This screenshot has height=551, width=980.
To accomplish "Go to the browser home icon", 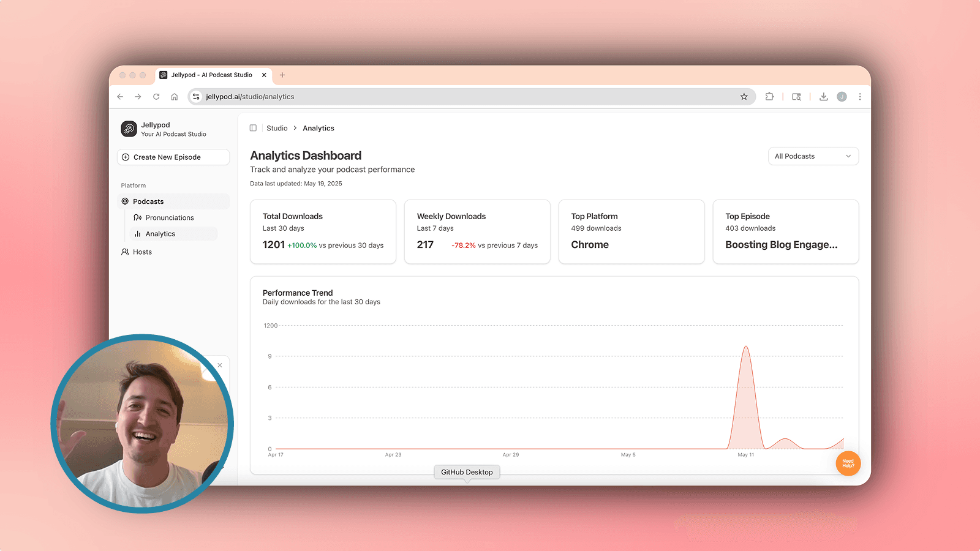I will [x=175, y=97].
